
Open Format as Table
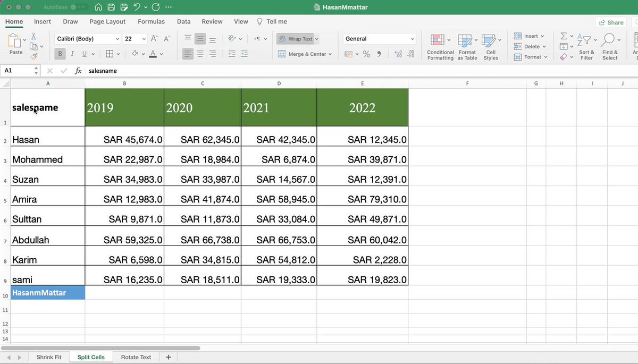point(467,47)
